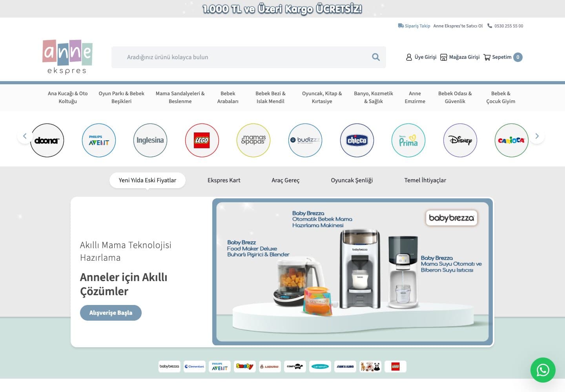Viewport: 565px width, 392px height.
Task: Open Üye Girişi member login
Action: (421, 57)
